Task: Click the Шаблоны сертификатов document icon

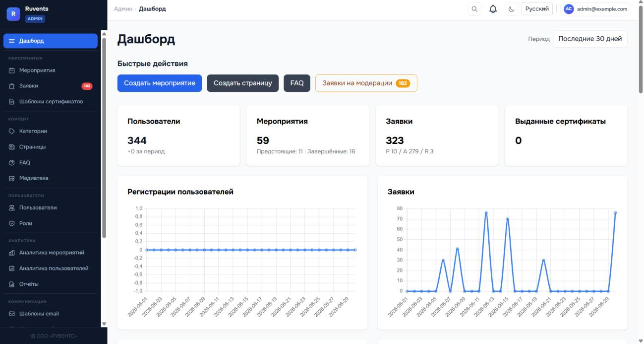Action: point(12,102)
